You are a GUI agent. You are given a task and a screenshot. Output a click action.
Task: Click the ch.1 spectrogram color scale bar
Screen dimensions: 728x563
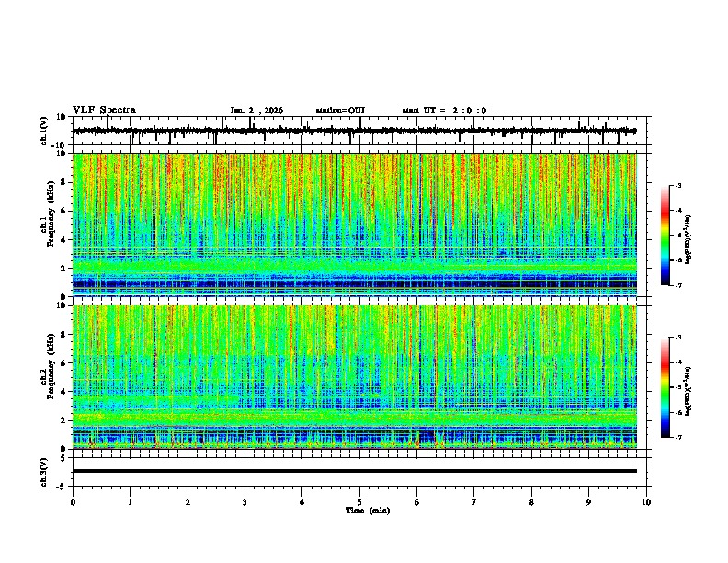(x=665, y=236)
